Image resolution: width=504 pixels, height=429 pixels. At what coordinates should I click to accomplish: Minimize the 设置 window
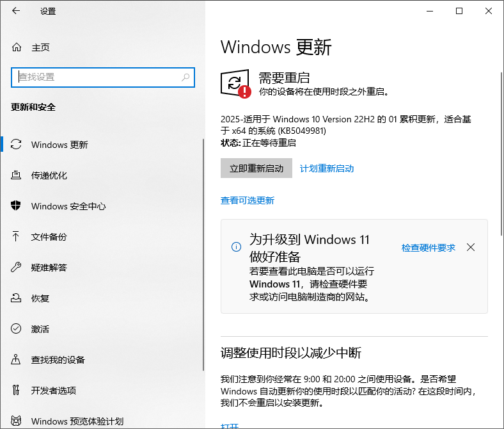(430, 11)
